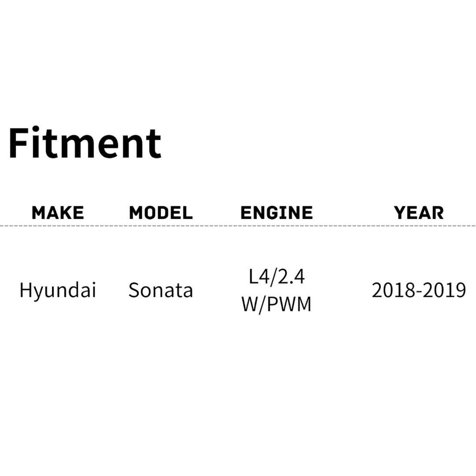This screenshot has height=476, width=476.
Task: Select the MAKE column header
Action: coord(58,212)
